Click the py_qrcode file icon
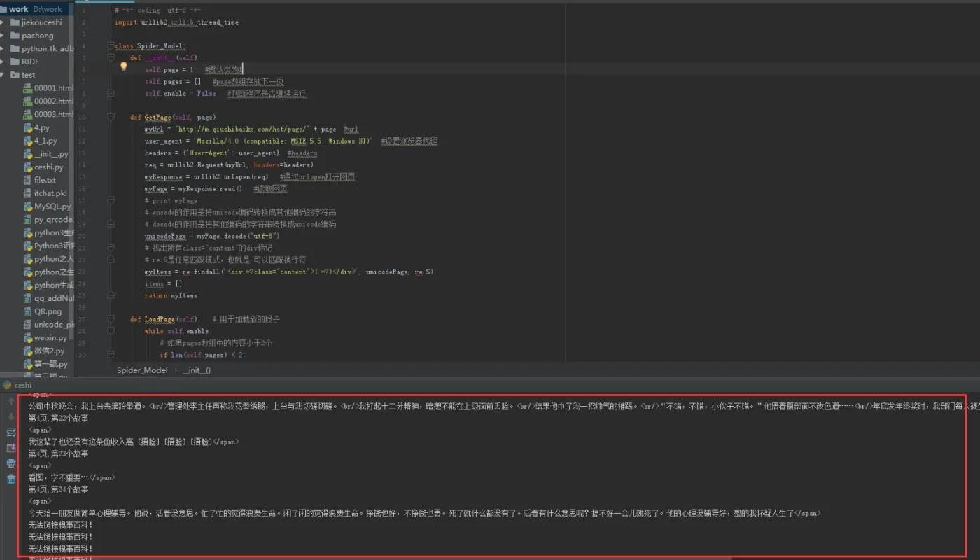 tap(27, 219)
